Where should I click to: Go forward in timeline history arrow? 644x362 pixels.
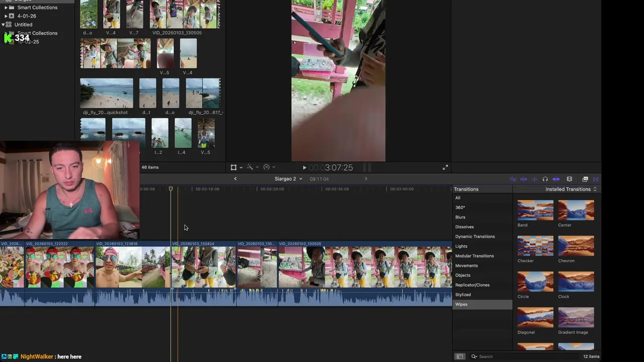click(366, 179)
